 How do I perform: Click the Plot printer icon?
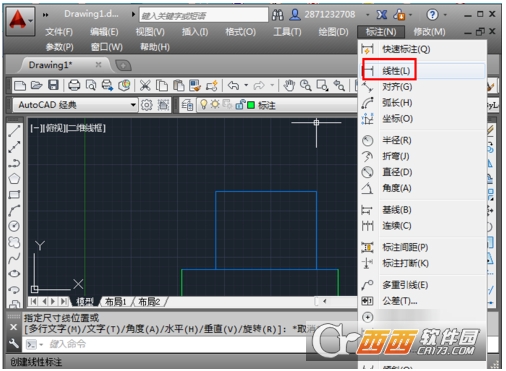pyautogui.click(x=74, y=86)
